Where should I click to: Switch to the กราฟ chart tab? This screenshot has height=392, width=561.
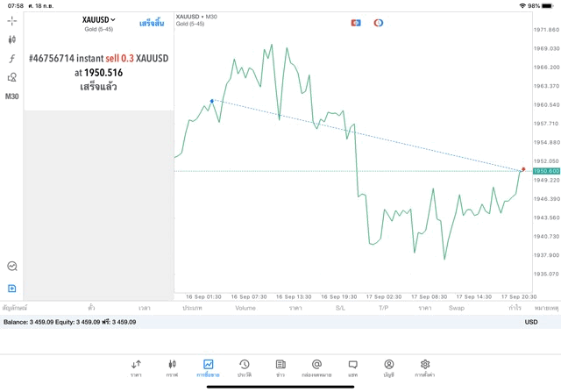pyautogui.click(x=172, y=367)
